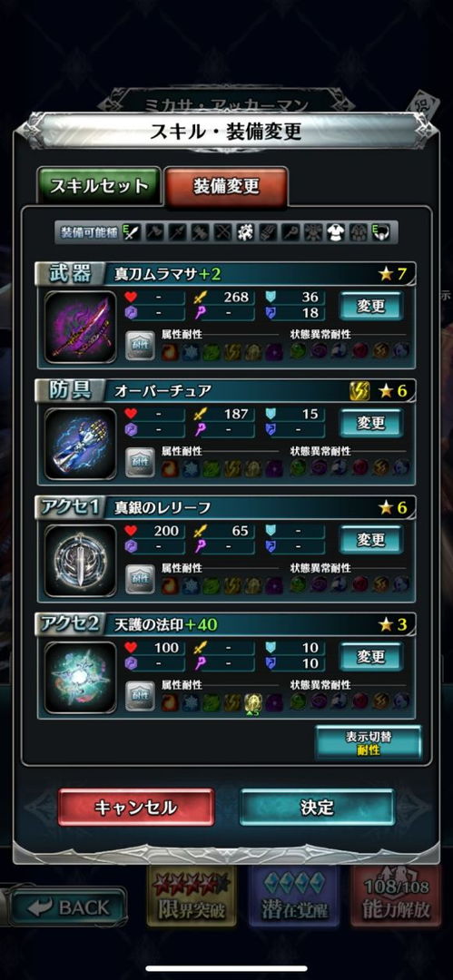Viewport: 453px width, 980px height.
Task: Tap the 天護の法印 accessory icon
Action: pyautogui.click(x=81, y=678)
